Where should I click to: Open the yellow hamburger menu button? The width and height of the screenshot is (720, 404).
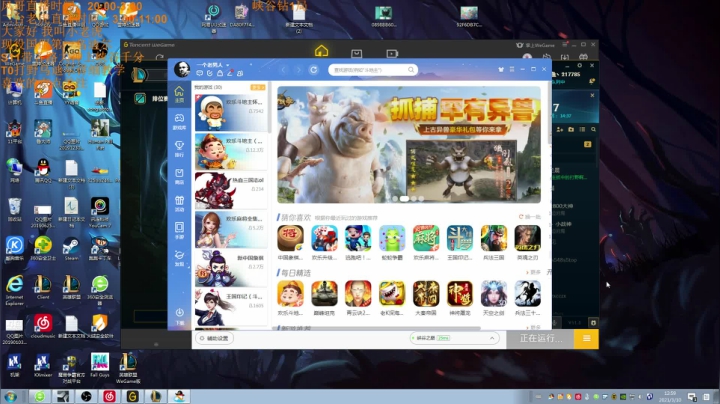pyautogui.click(x=586, y=339)
